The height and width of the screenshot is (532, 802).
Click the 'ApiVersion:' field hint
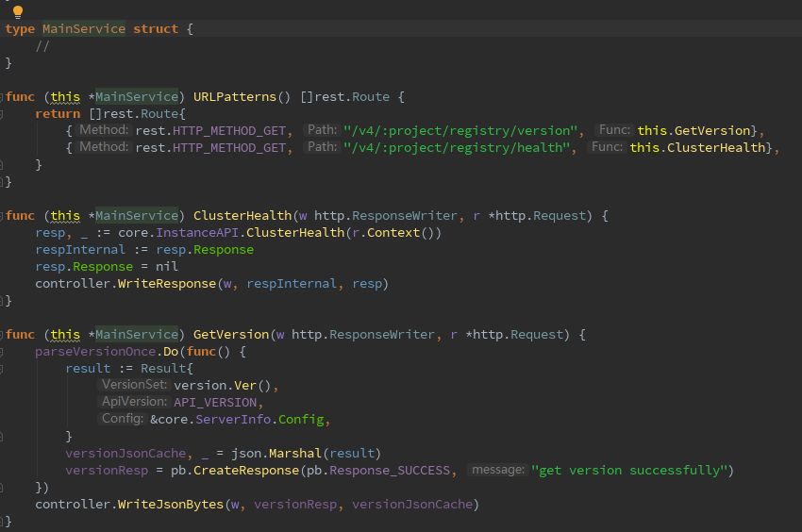[x=134, y=402]
